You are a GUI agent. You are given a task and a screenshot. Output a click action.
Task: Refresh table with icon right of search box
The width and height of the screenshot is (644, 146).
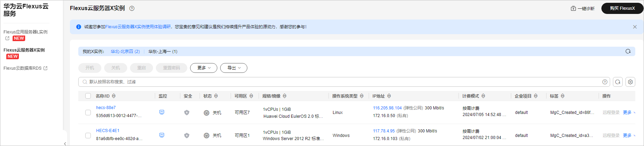pyautogui.click(x=618, y=82)
